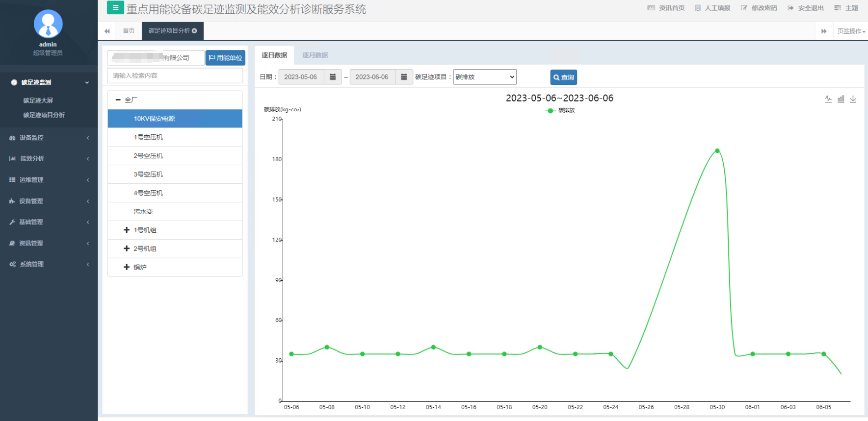Toggle the green hamburger sidebar button
The height and width of the screenshot is (421, 868).
tap(115, 7)
